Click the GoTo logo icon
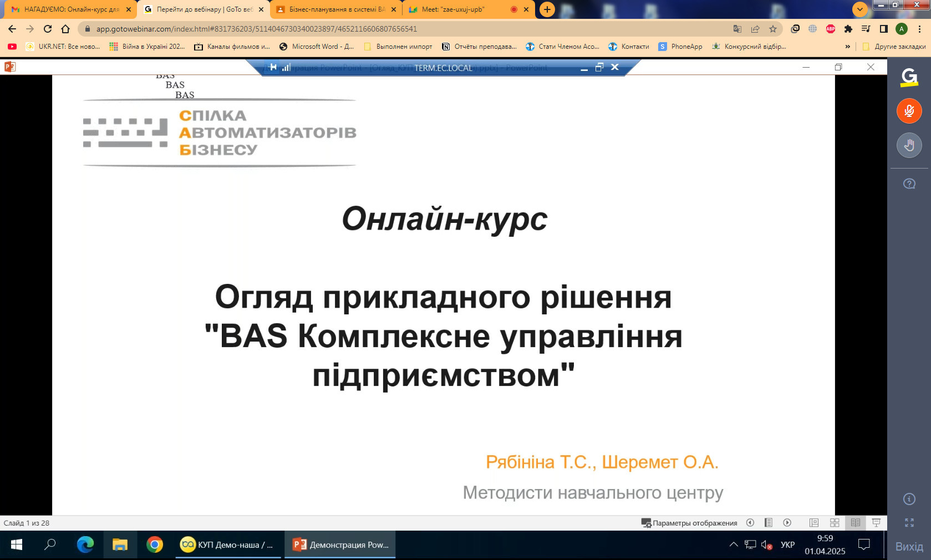Viewport: 931px width, 560px height. coord(909,77)
